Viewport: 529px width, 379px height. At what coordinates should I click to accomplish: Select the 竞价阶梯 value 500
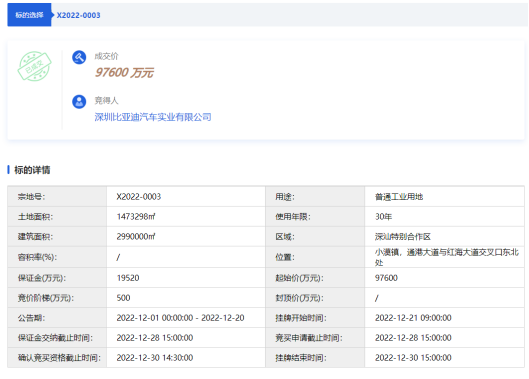tap(123, 298)
